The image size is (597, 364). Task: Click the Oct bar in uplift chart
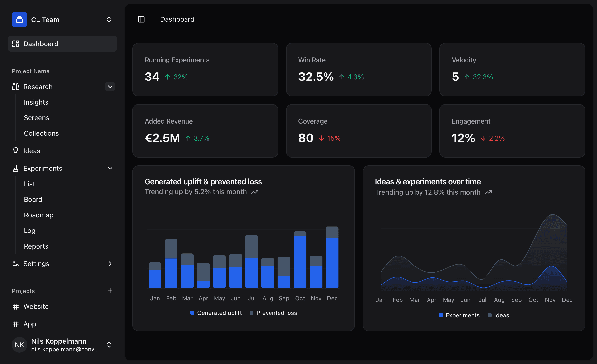point(300,260)
